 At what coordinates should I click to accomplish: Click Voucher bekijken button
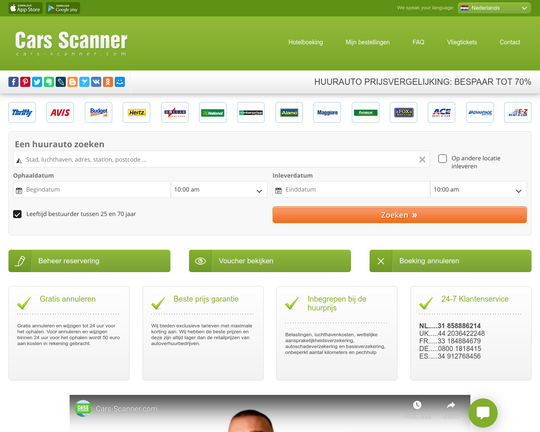(270, 261)
